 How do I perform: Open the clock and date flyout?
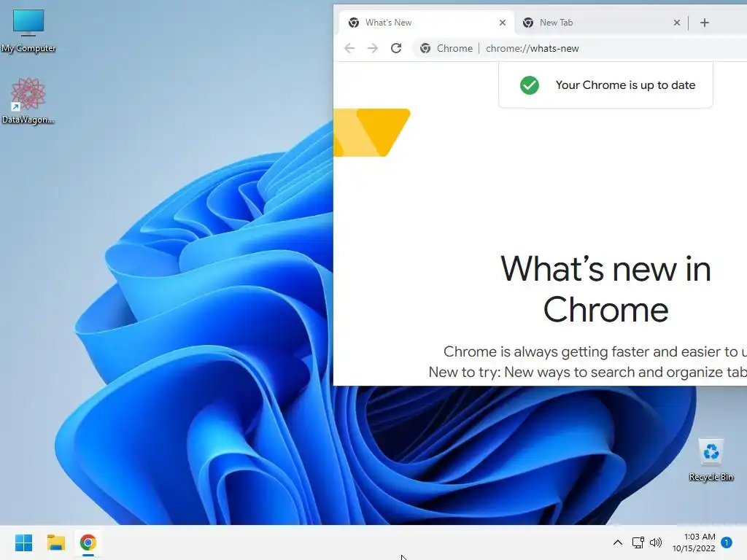click(x=694, y=542)
